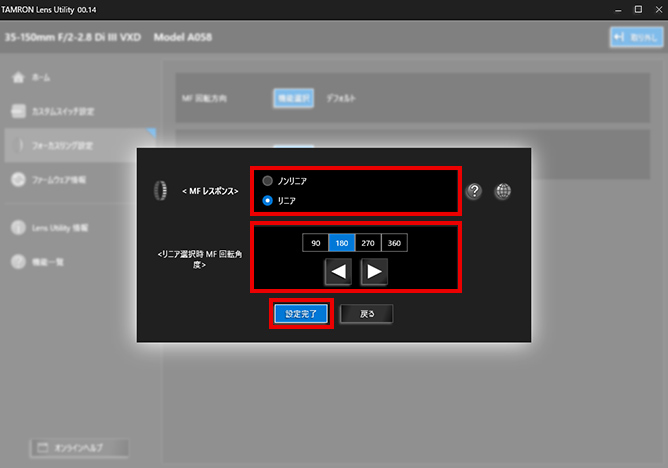This screenshot has width=668, height=468.
Task: Click the Lens Utility info icon
Action: click(x=18, y=228)
